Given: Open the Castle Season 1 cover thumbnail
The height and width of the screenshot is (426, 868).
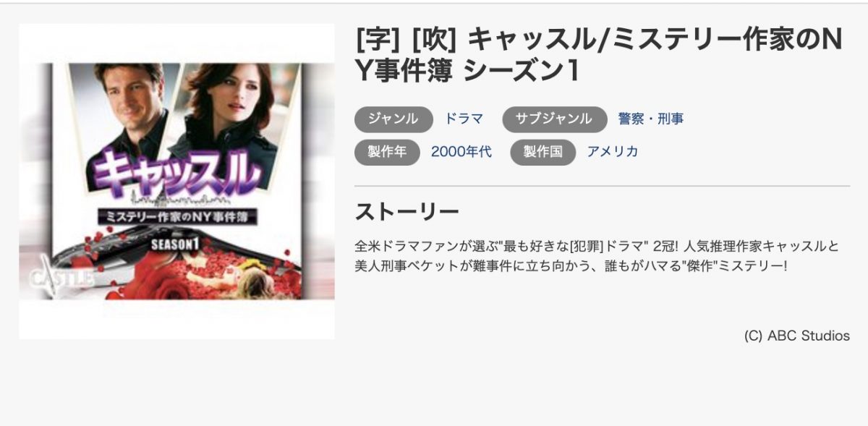Looking at the screenshot, I should (176, 182).
